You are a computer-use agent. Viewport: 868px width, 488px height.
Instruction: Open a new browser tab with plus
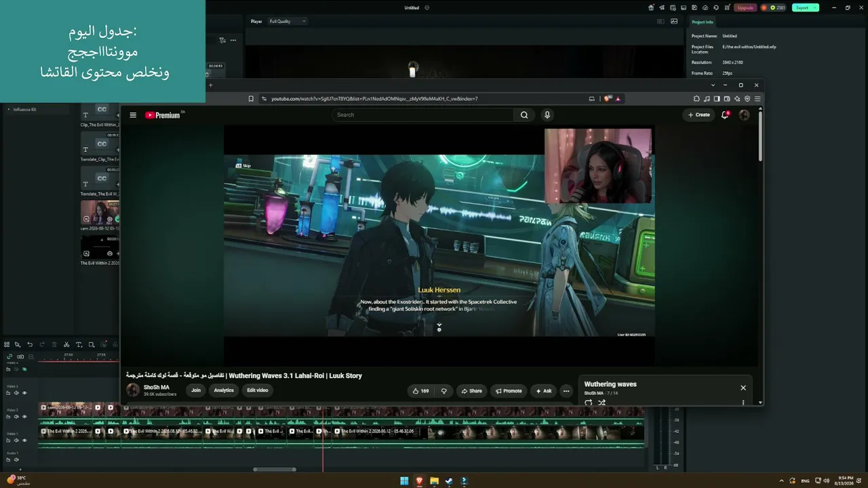point(210,85)
